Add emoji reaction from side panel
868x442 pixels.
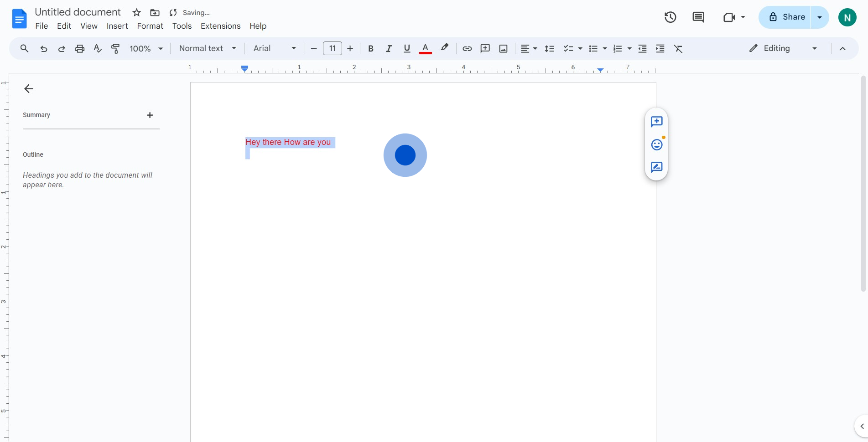click(657, 144)
